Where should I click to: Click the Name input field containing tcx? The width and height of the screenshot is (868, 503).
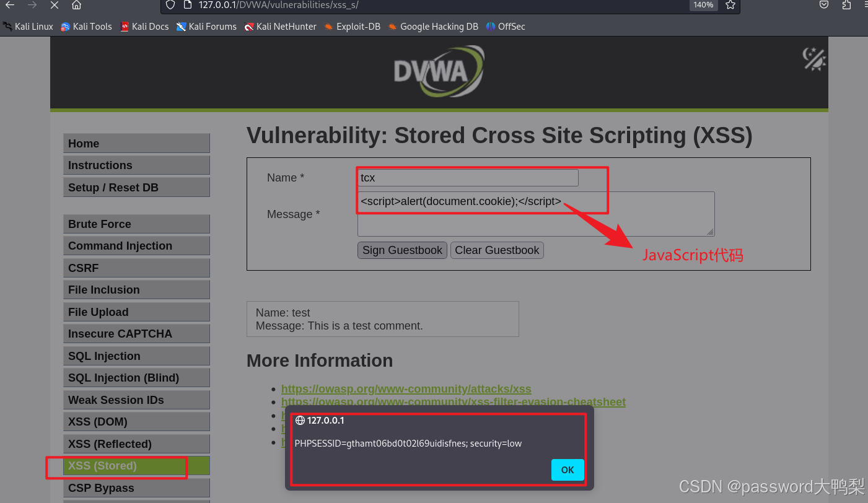click(468, 178)
